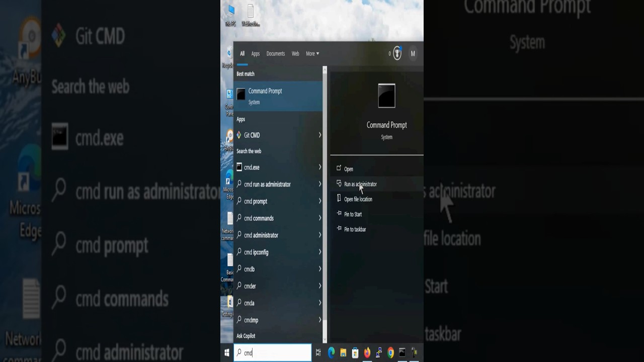Expand the cmdmp suggestion arrow
Viewport: 644px width, 362px height.
point(319,320)
